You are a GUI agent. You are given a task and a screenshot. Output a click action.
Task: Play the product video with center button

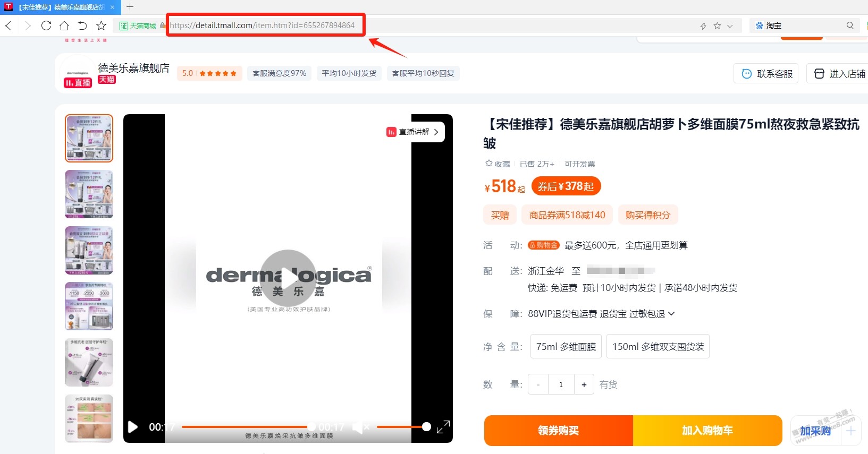288,277
